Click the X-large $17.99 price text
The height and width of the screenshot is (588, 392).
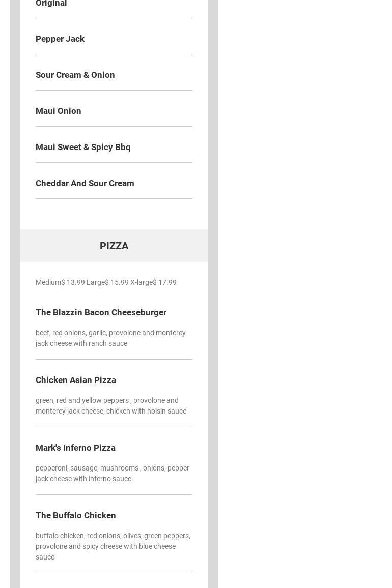point(153,282)
